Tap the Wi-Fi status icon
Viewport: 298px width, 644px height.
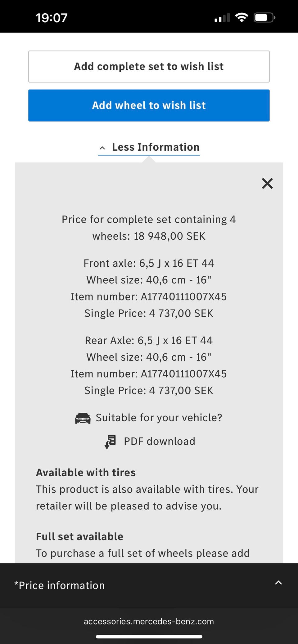[x=242, y=18]
